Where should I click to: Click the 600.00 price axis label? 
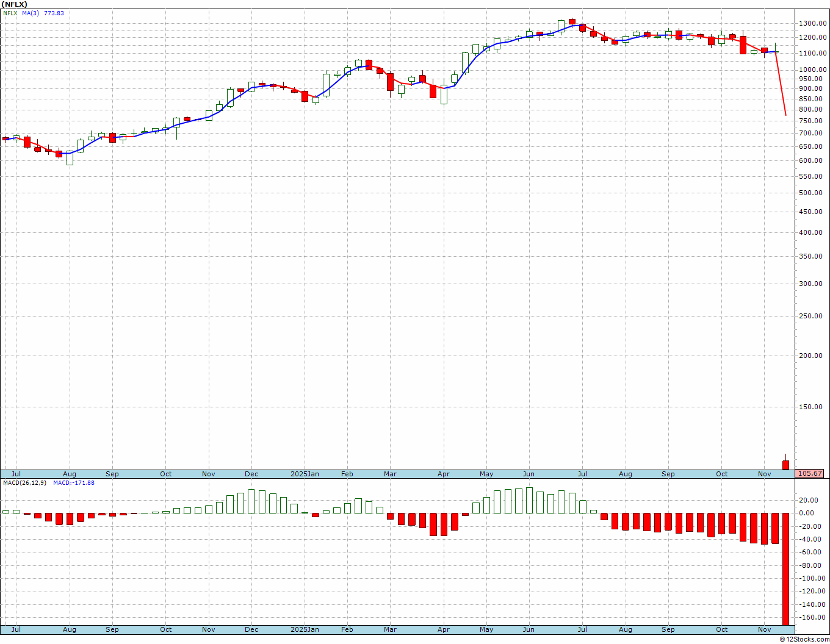point(810,161)
